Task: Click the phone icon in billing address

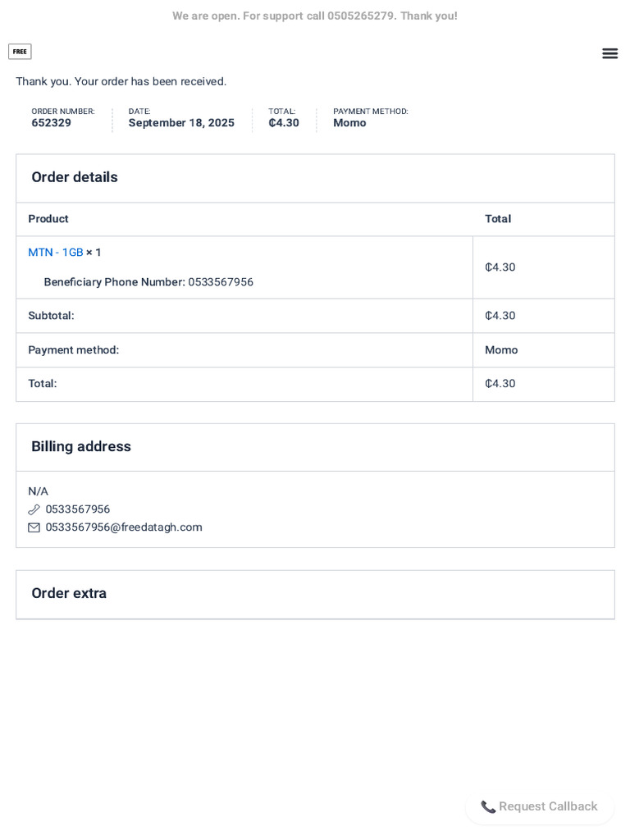Action: (34, 509)
